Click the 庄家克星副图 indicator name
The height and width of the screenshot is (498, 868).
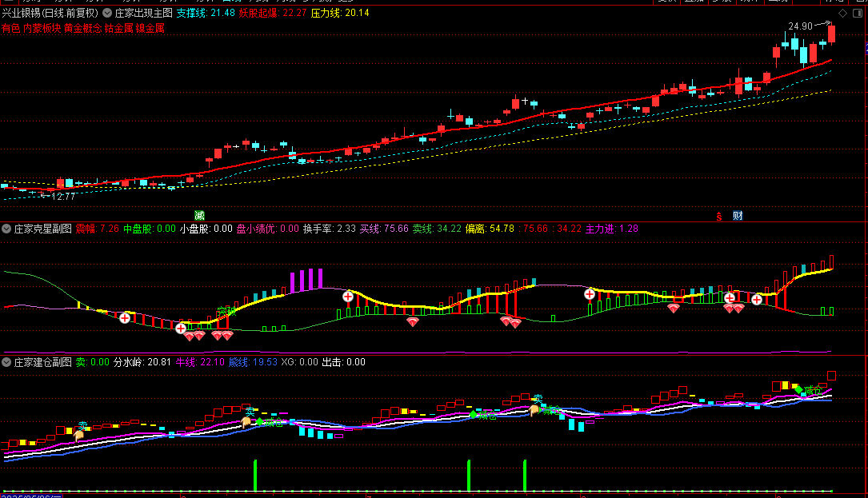42,229
